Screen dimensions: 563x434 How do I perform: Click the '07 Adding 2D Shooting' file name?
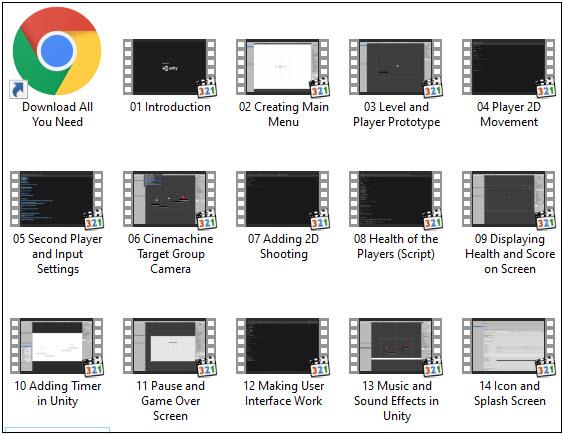283,247
